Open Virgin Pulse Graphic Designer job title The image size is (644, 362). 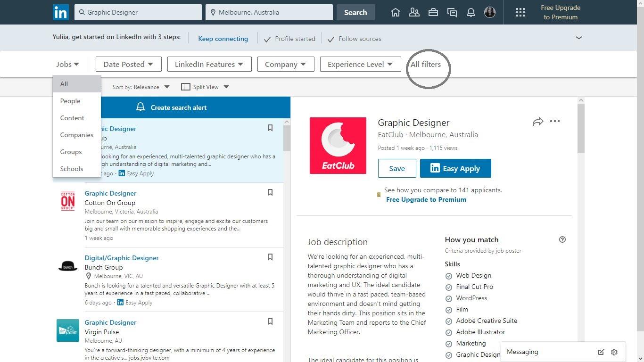pos(110,322)
